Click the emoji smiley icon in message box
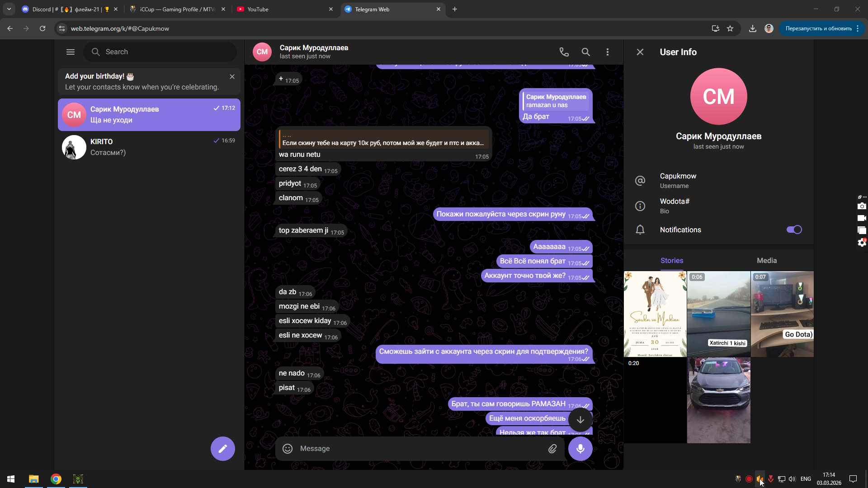Screen dimensions: 868x488 [288, 449]
